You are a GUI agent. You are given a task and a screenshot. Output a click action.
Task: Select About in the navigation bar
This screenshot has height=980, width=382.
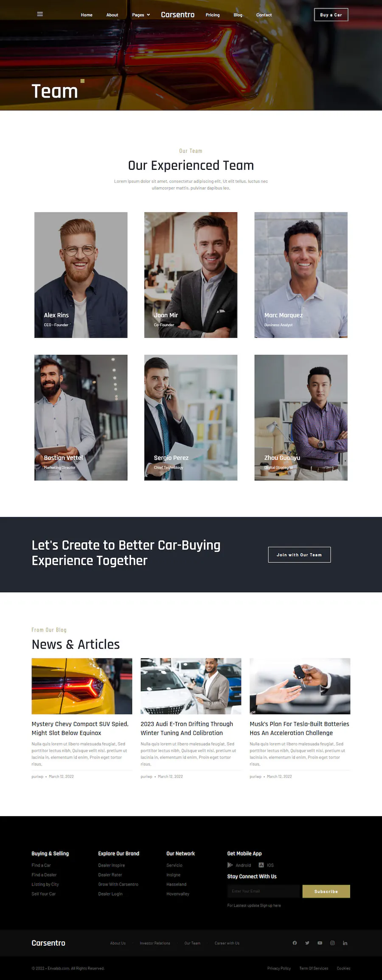(112, 15)
